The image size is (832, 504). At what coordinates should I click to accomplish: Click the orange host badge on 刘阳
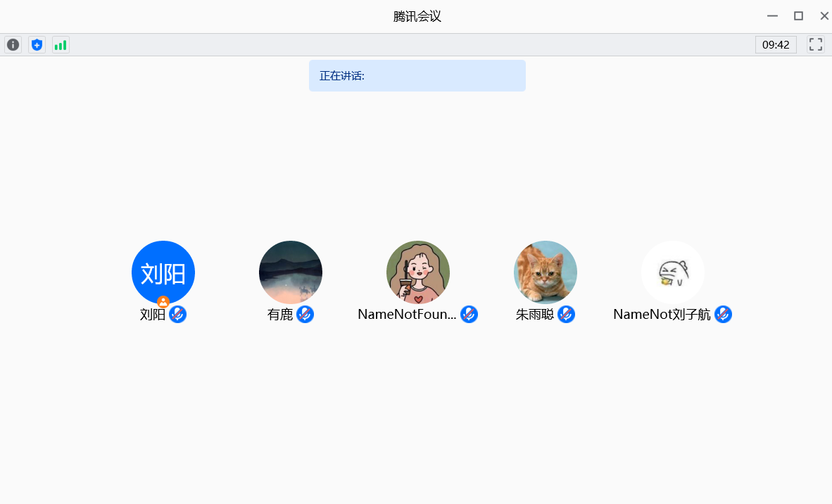click(163, 302)
